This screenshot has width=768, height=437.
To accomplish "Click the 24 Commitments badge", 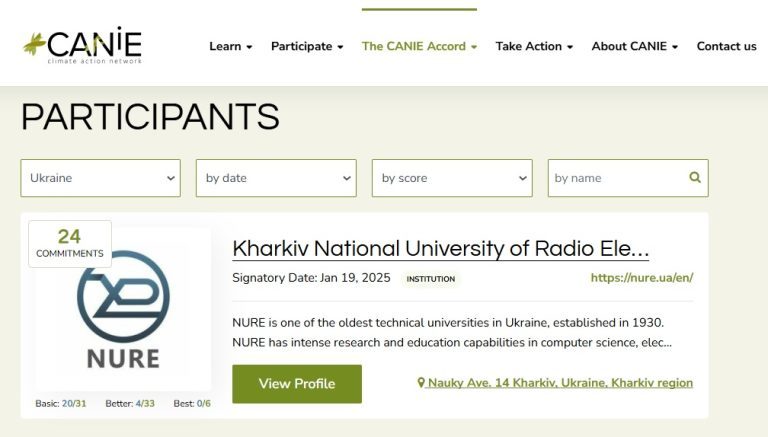I will coord(70,243).
